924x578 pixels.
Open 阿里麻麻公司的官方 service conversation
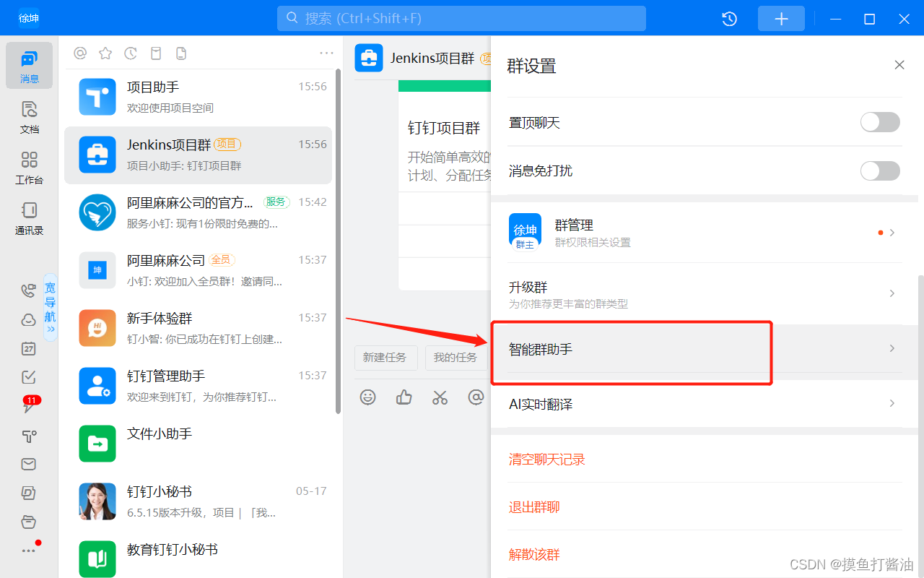point(199,212)
